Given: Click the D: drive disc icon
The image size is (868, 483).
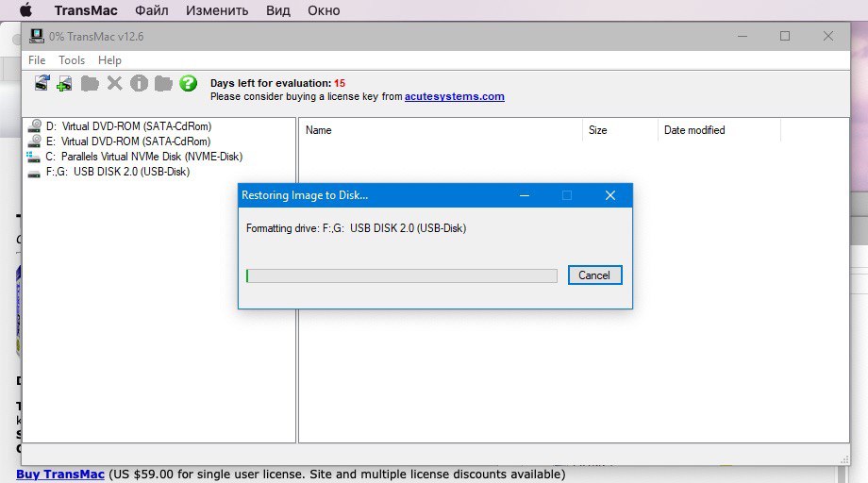Looking at the screenshot, I should coord(34,126).
